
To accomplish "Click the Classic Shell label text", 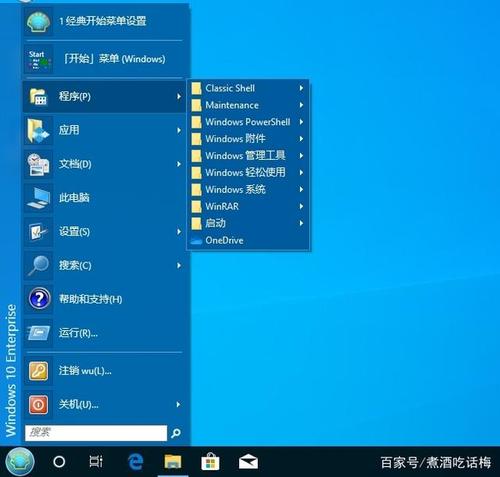I will [x=230, y=88].
